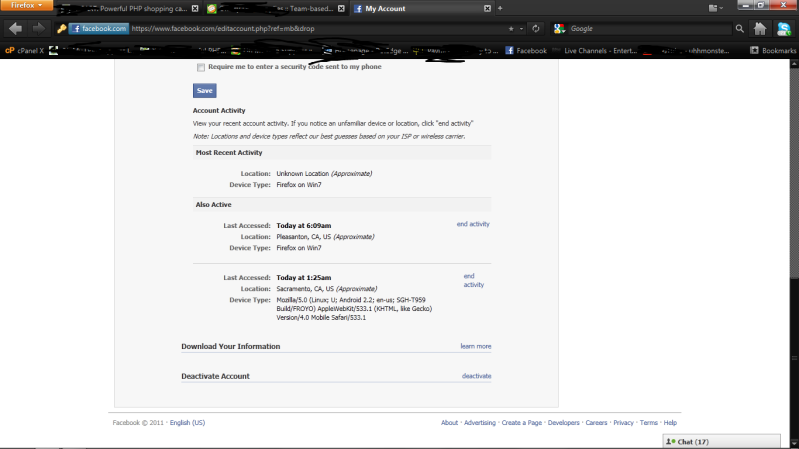Open the Facebook bookmark in bookmarks bar
Viewport: 799px width, 449px height.
(526, 50)
